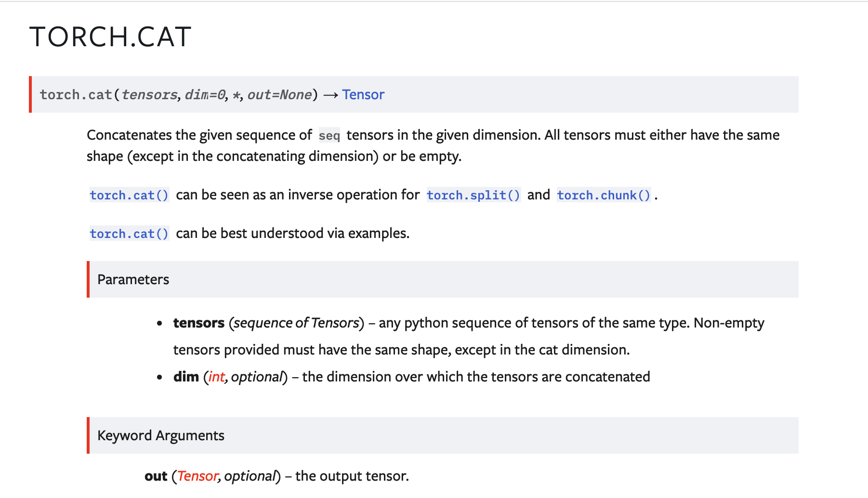868x498 pixels.
Task: Click the Parameters section header
Action: (133, 279)
